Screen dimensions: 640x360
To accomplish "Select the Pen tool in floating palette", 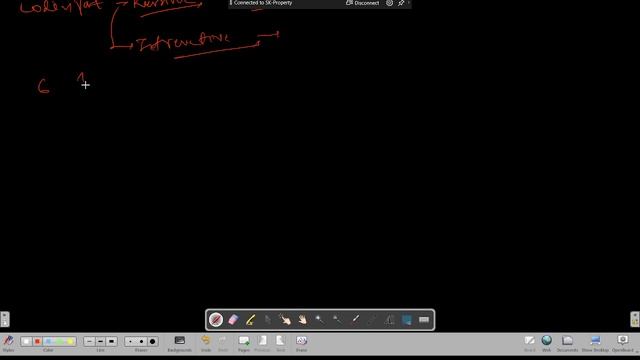I will [x=216, y=320].
